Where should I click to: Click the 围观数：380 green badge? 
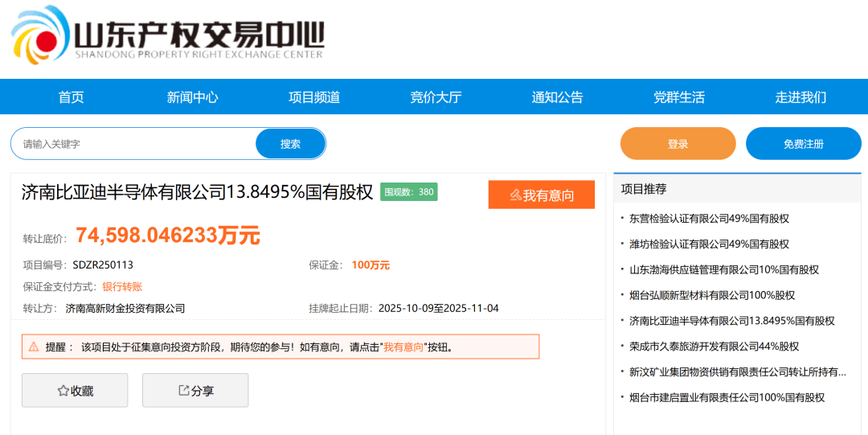pos(409,191)
